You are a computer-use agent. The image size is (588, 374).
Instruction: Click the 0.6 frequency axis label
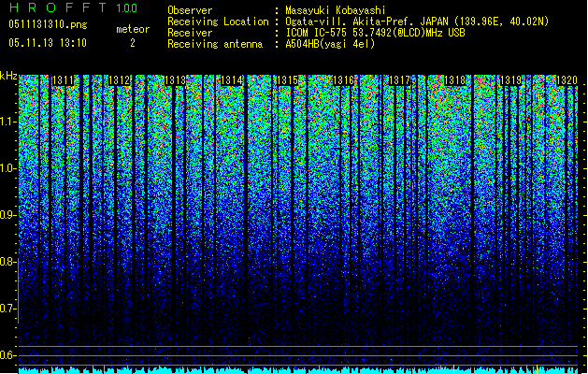8,355
